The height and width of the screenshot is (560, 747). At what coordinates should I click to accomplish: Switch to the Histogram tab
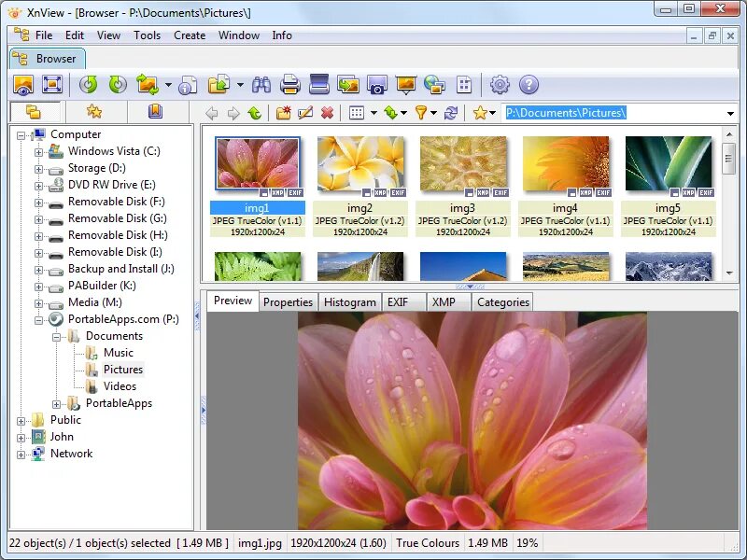pyautogui.click(x=350, y=301)
